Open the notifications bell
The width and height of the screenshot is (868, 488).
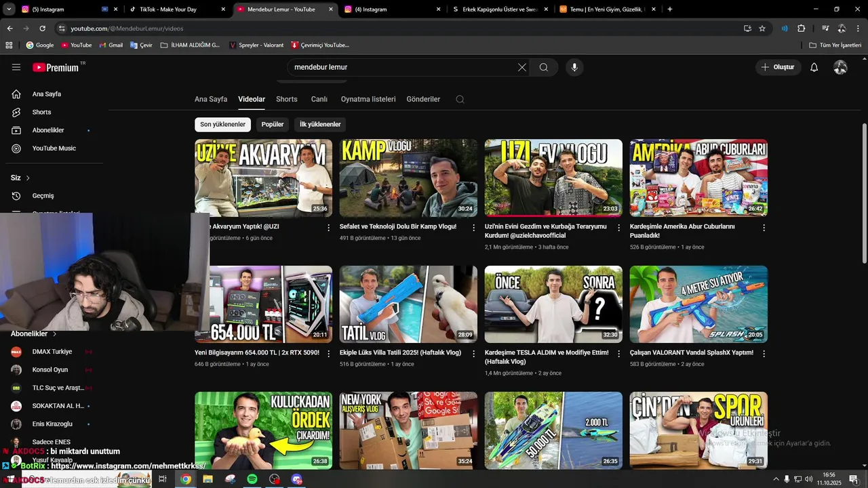click(x=814, y=67)
